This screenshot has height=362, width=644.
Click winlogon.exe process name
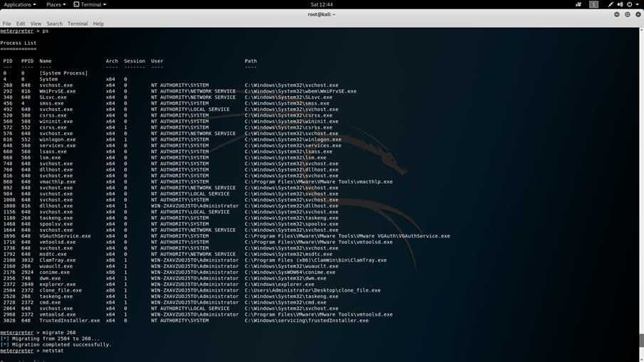(x=58, y=139)
